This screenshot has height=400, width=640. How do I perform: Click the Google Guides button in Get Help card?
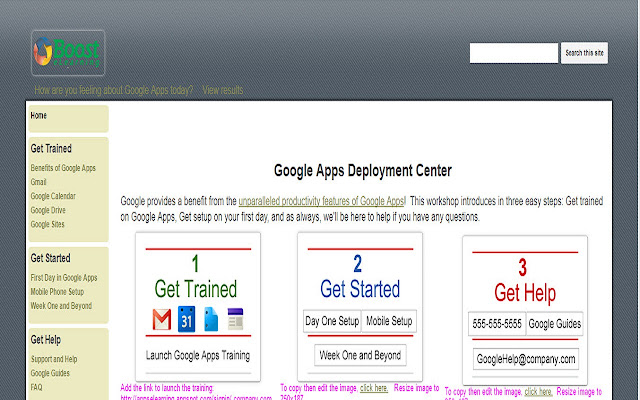(555, 324)
